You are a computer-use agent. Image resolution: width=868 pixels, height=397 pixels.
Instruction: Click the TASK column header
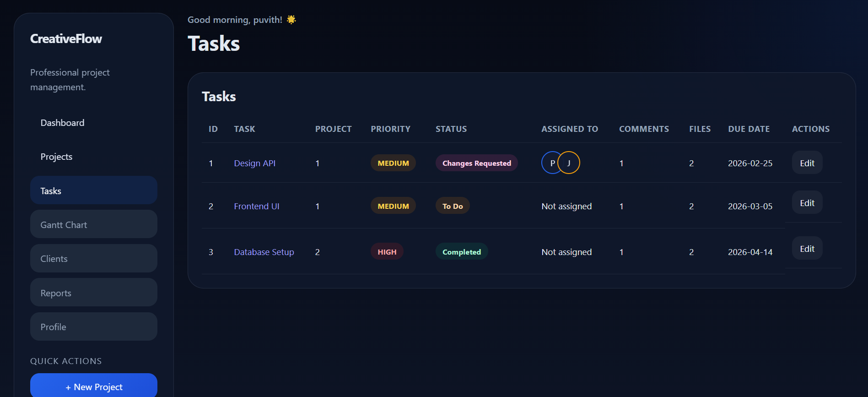245,129
